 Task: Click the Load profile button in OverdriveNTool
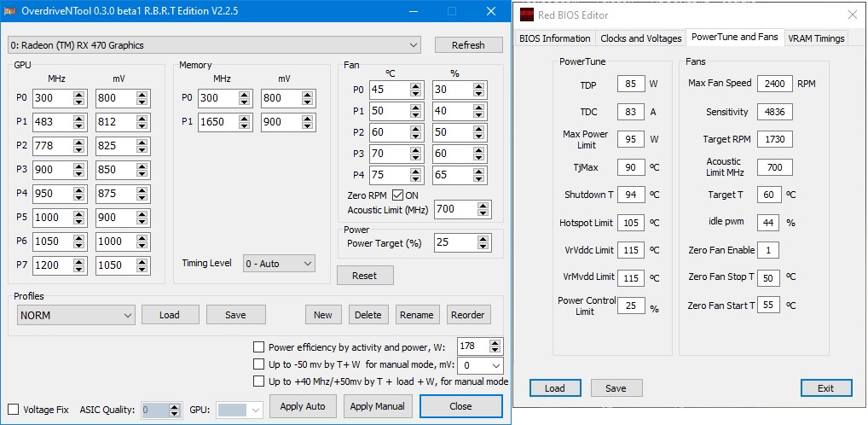170,315
